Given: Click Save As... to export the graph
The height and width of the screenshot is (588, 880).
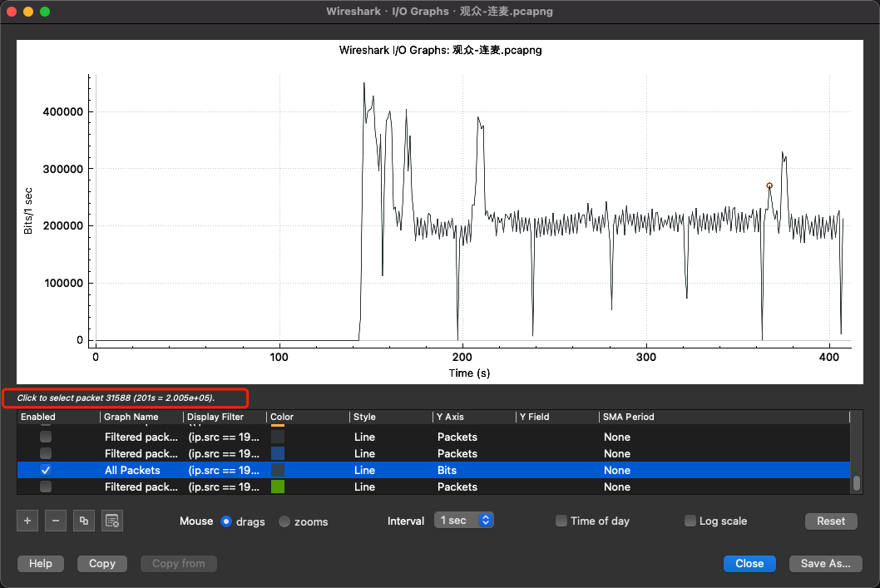Looking at the screenshot, I should click(x=826, y=563).
